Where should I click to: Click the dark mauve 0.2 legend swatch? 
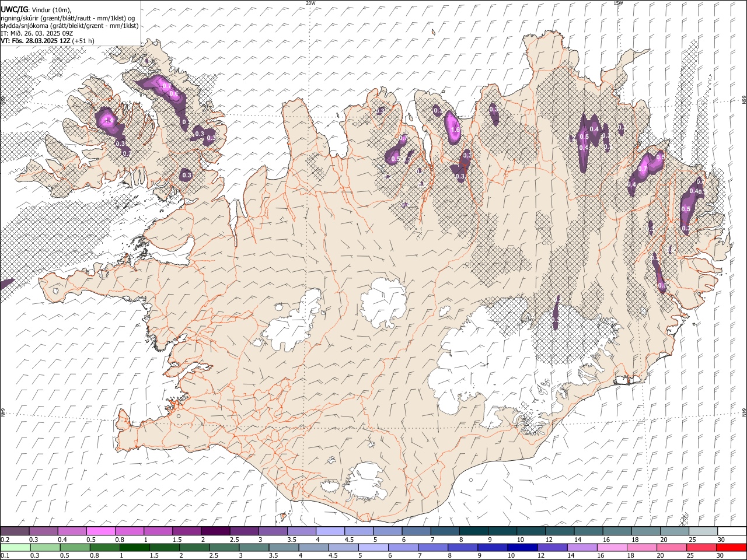point(15,531)
